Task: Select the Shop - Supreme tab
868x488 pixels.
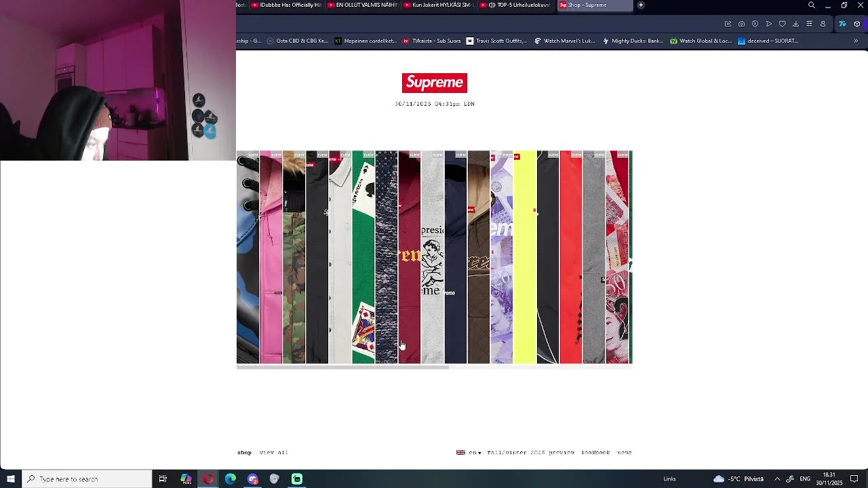Action: pos(595,5)
